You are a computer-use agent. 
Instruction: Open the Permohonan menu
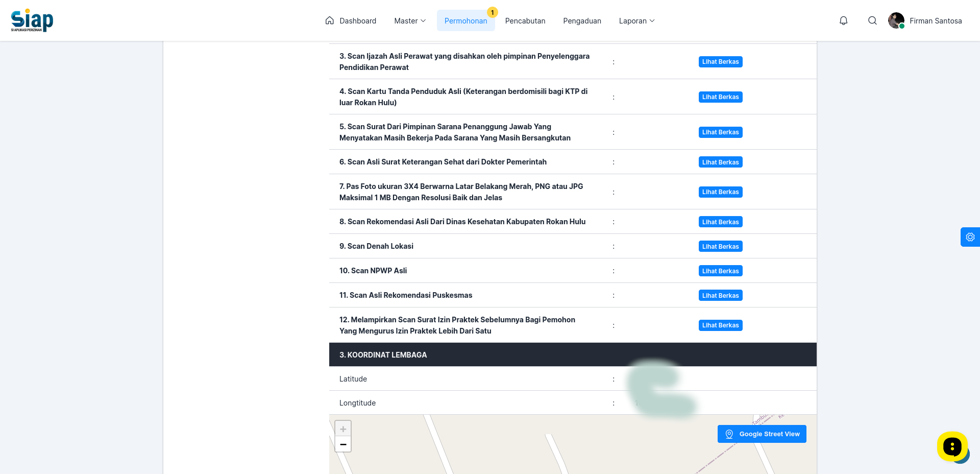point(465,21)
